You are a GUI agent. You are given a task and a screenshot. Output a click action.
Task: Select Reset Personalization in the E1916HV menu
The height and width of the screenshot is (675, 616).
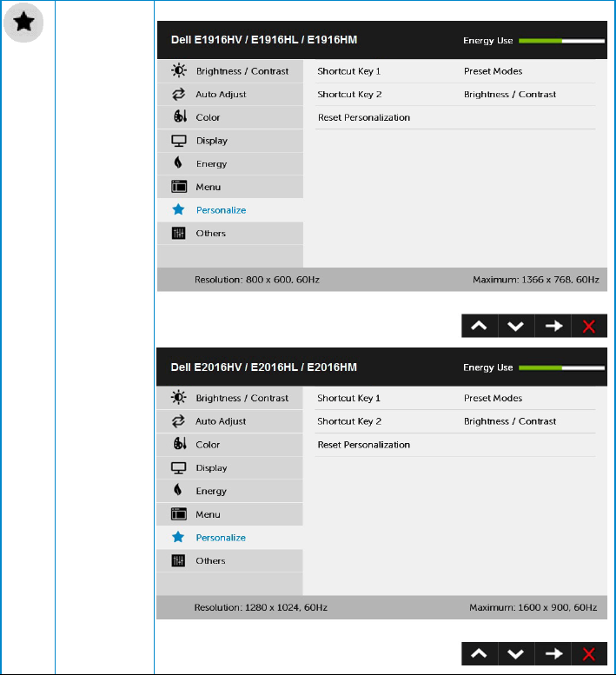point(364,117)
